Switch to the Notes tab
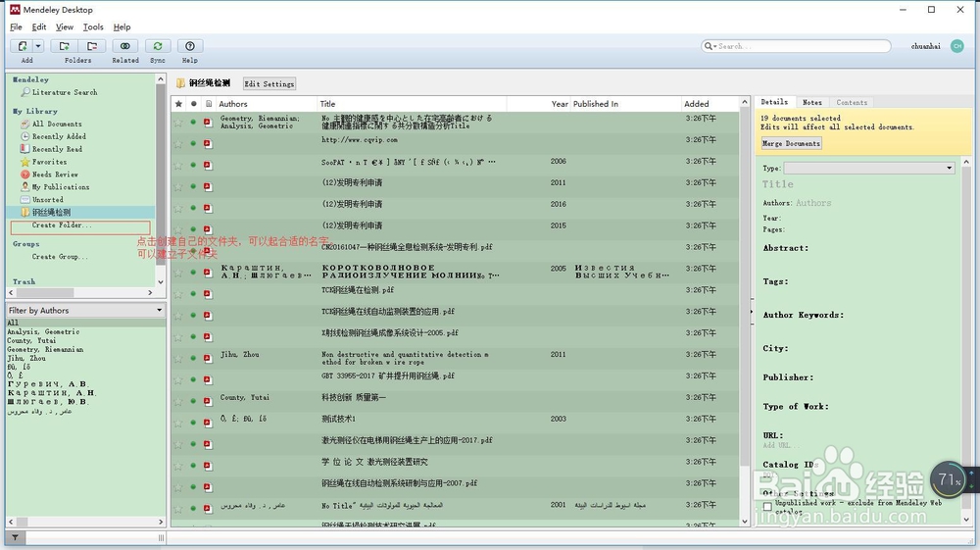This screenshot has width=980, height=550. (811, 103)
